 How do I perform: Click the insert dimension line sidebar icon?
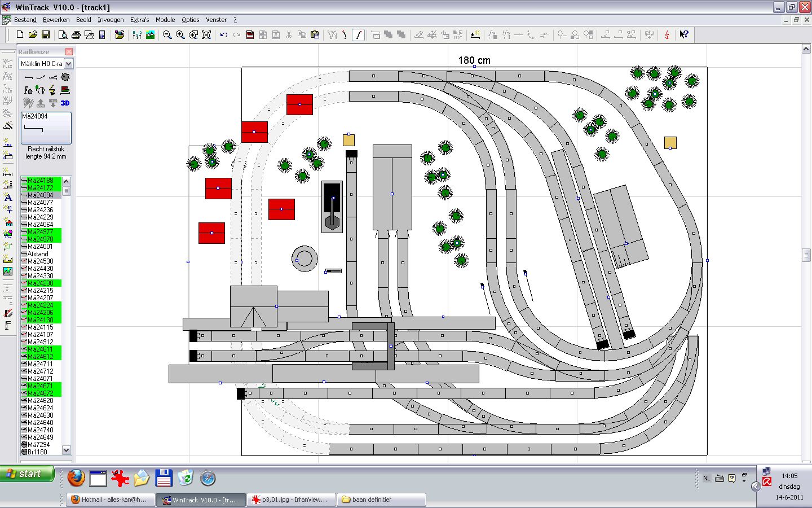(8, 173)
